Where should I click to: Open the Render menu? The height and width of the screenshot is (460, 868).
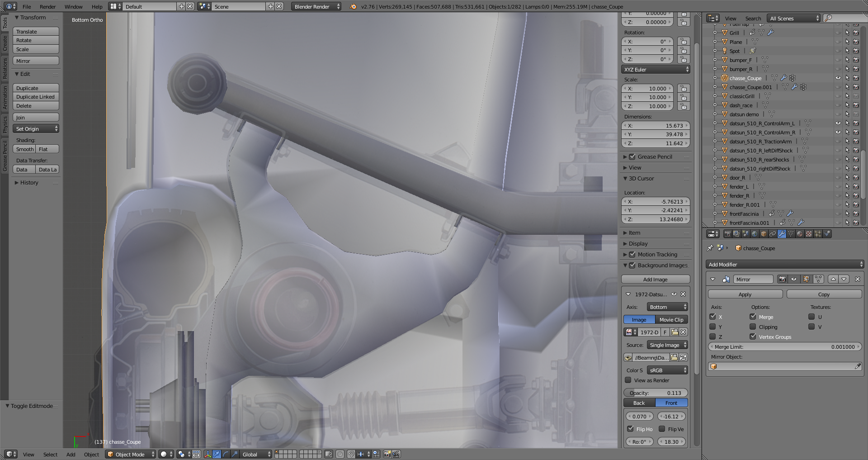[47, 7]
